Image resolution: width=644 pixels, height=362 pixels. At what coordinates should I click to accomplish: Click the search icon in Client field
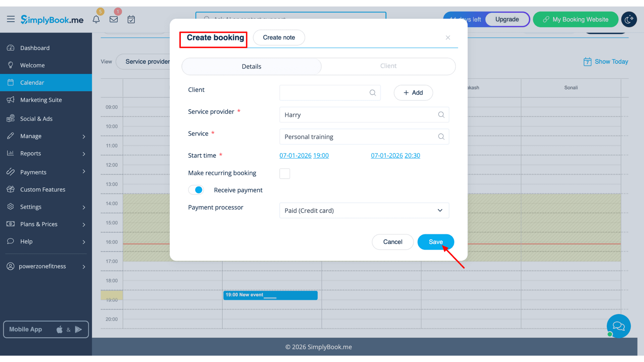click(373, 93)
